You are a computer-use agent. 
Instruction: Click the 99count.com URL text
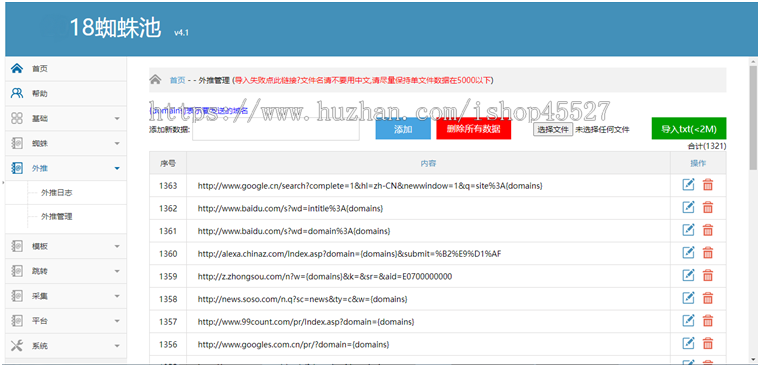click(x=306, y=322)
